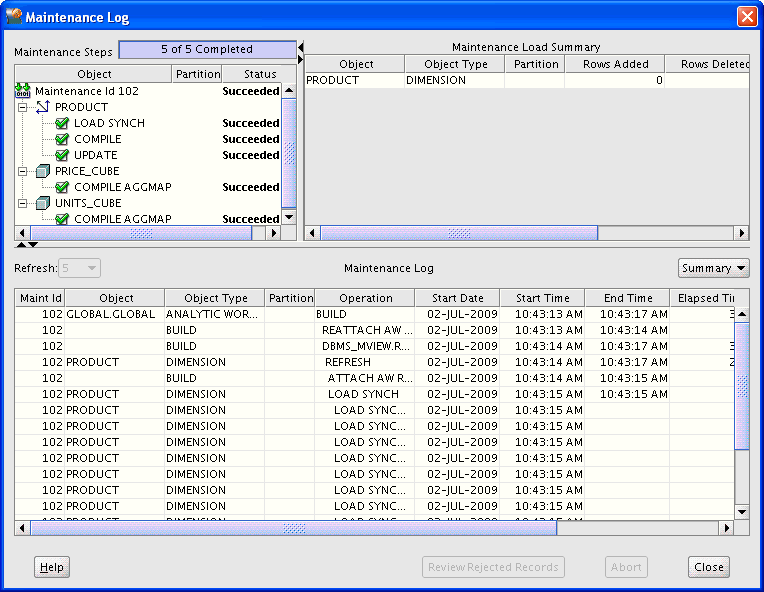This screenshot has width=764, height=592.
Task: Click the green check beside LOAD SYNCH
Action: [x=62, y=123]
